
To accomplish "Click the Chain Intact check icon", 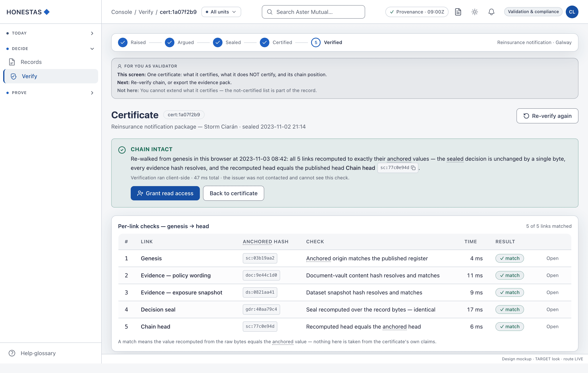I will pyautogui.click(x=122, y=150).
